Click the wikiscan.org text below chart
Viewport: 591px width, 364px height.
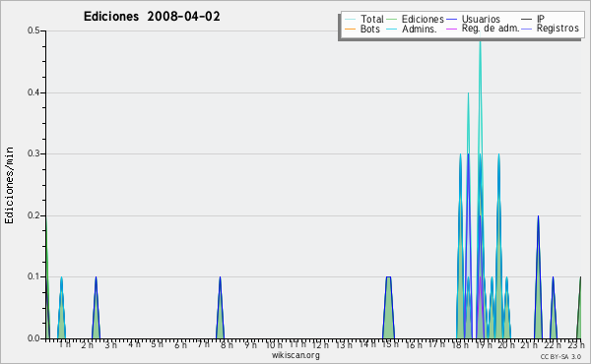[x=295, y=355]
